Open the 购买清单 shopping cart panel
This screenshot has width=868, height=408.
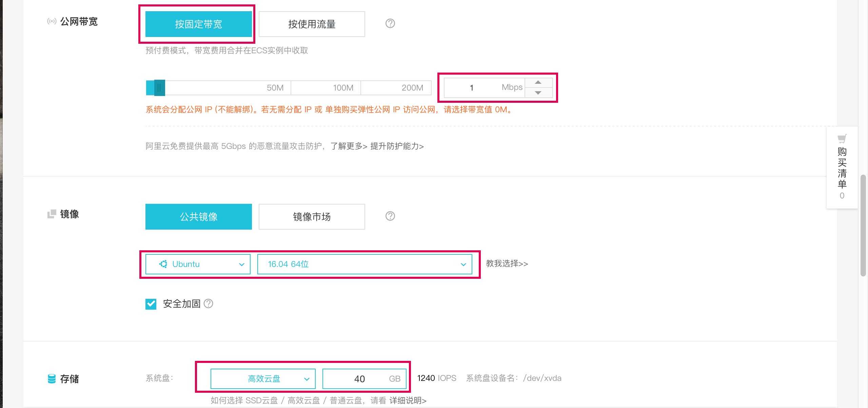pyautogui.click(x=842, y=168)
